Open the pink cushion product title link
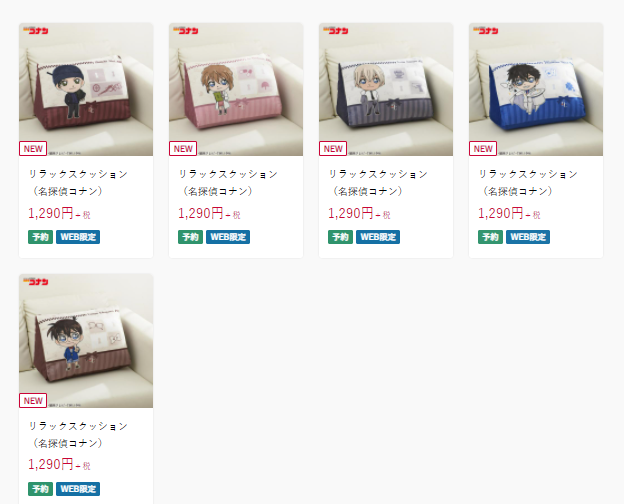This screenshot has width=624, height=504. click(x=228, y=183)
